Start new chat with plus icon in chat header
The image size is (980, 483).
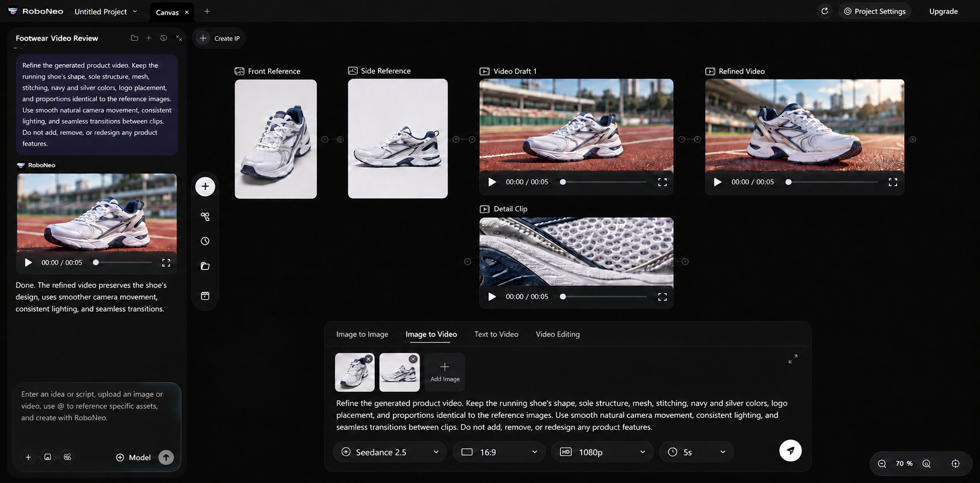[149, 38]
